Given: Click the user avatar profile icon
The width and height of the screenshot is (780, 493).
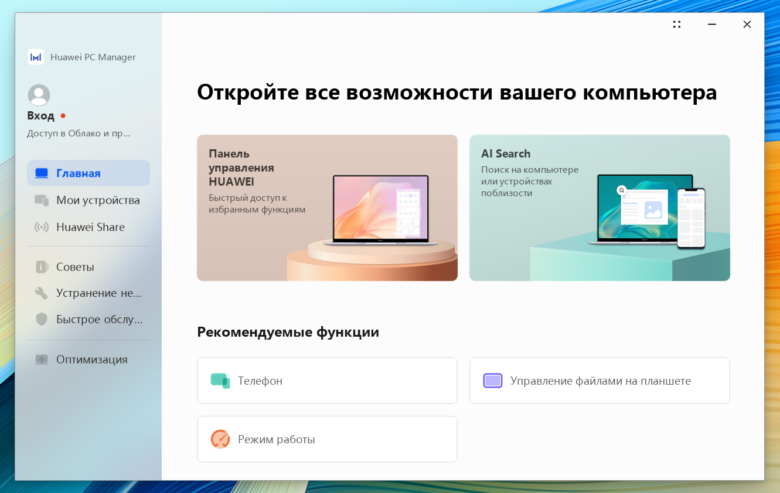Looking at the screenshot, I should point(39,95).
